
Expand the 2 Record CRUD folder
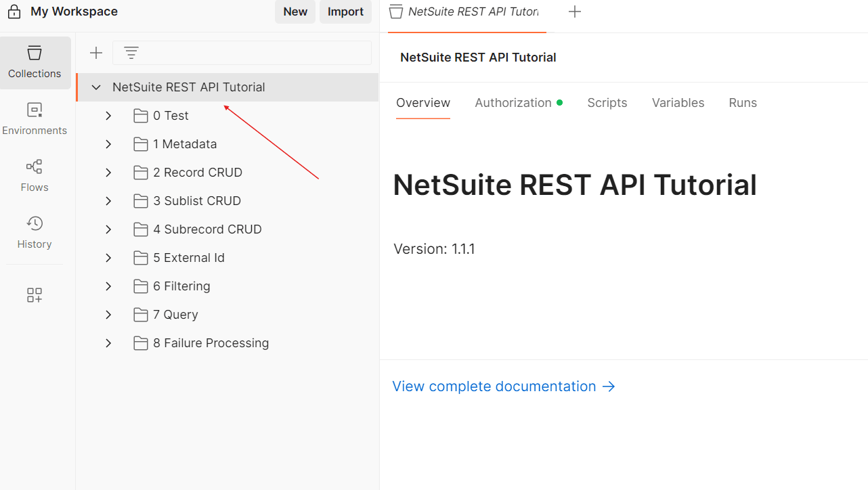click(x=108, y=173)
